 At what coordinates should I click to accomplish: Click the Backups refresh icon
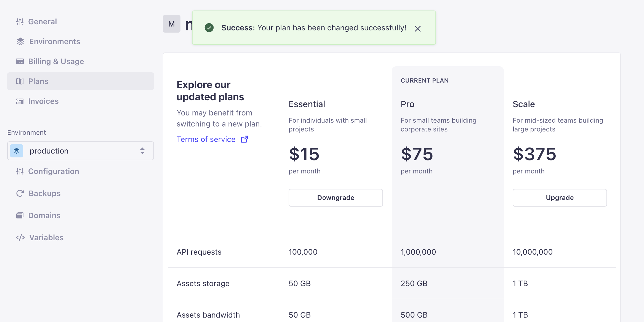click(x=20, y=193)
